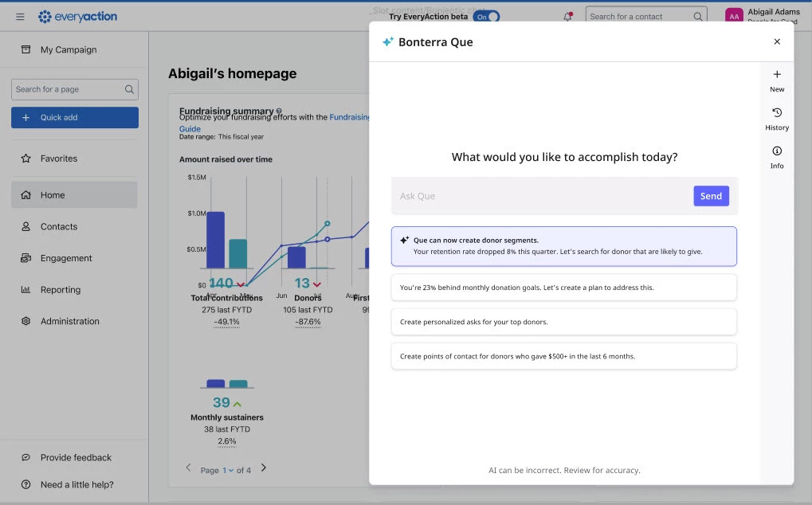
Task: Start a New chat in Que
Action: 777,81
